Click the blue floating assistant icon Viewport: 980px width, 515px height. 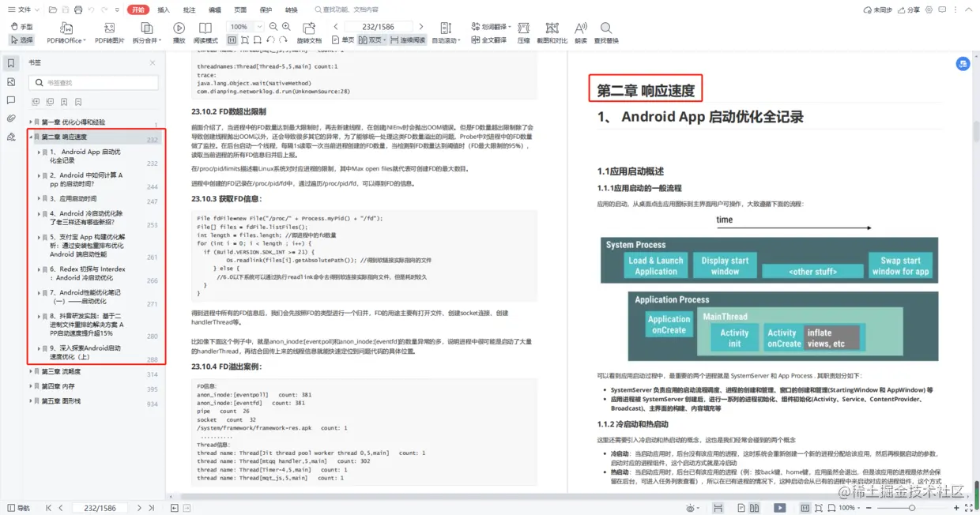(x=963, y=64)
